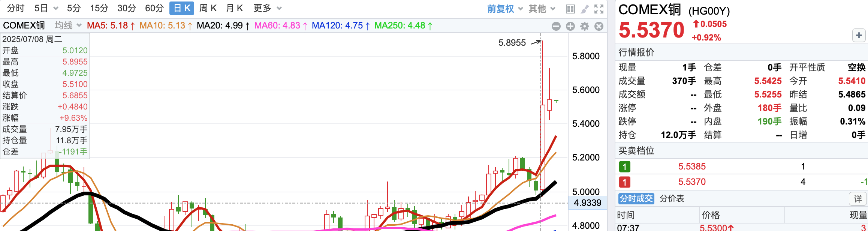Open the 详 details button
Viewport: 868px width, 231px height.
[858, 199]
